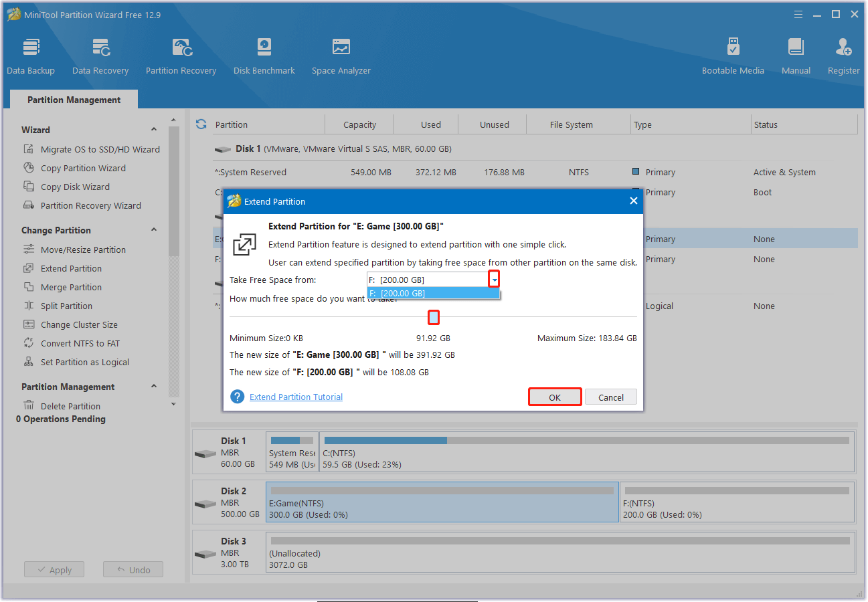Select the System Reserved partition row
Image resolution: width=868 pixels, height=602 pixels.
535,172
